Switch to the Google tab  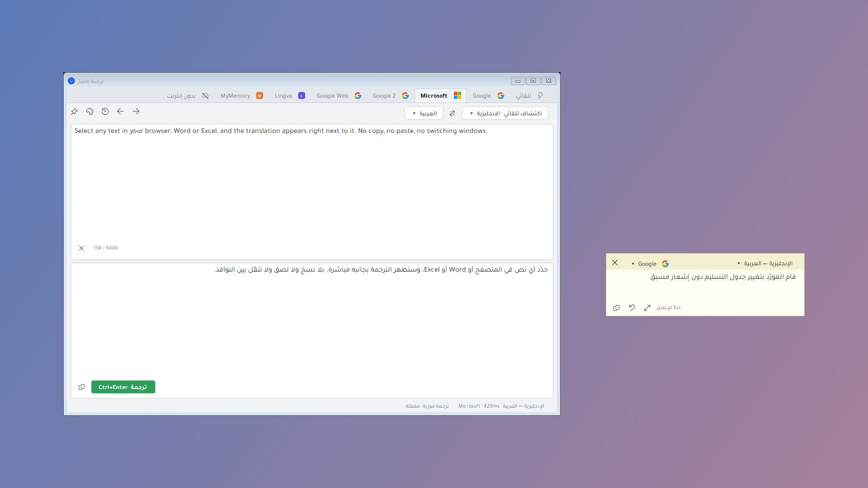pyautogui.click(x=488, y=96)
